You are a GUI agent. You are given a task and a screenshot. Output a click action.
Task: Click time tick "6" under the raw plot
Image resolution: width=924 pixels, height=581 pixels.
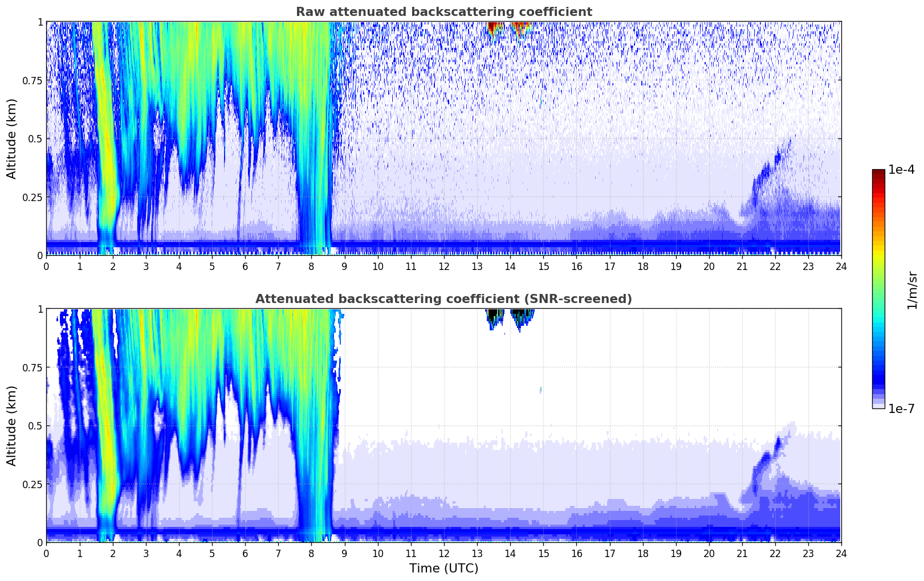tap(245, 266)
